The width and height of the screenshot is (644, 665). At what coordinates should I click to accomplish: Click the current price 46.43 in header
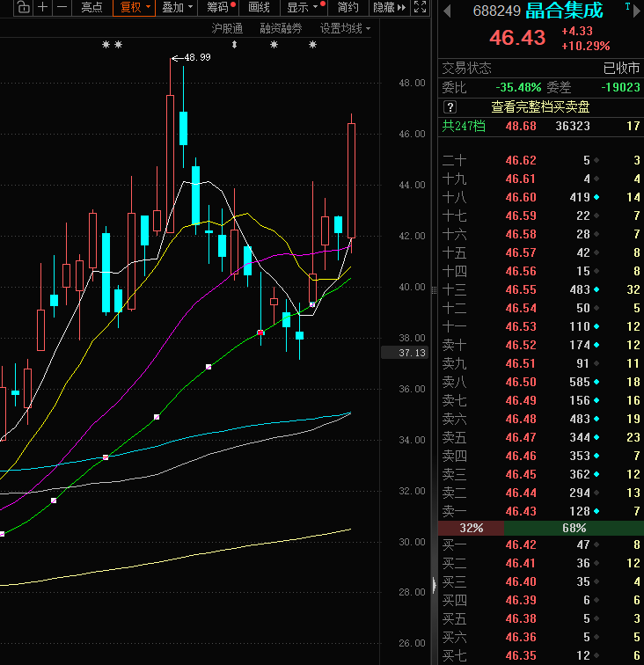click(x=517, y=37)
